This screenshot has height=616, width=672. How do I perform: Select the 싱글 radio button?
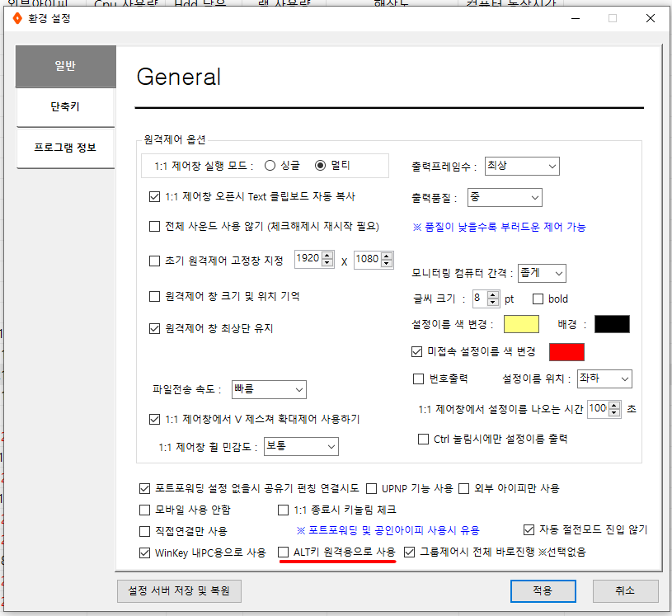(270, 165)
